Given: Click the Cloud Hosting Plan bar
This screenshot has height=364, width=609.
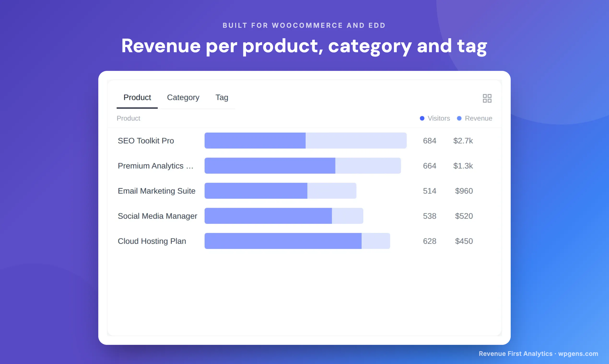Looking at the screenshot, I should pyautogui.click(x=297, y=241).
